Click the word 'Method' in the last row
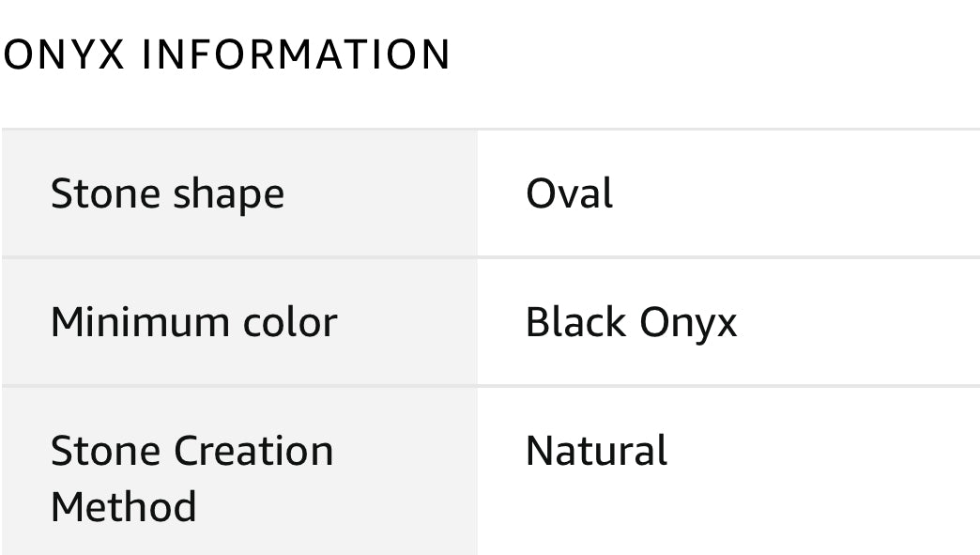The image size is (980, 555). [124, 506]
